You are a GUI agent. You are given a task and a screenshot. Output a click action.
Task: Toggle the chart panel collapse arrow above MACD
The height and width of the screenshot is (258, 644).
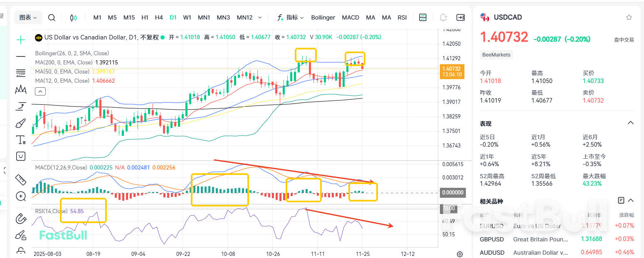[40, 91]
